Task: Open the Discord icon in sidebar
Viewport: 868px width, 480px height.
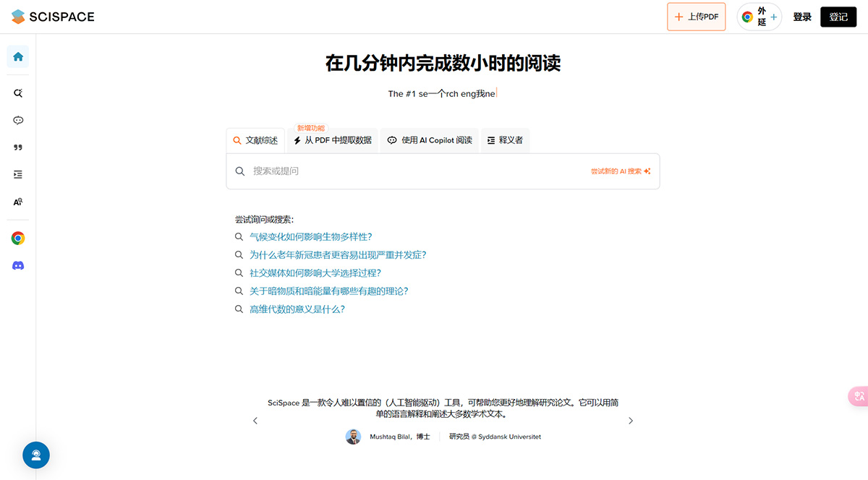Action: (17, 265)
